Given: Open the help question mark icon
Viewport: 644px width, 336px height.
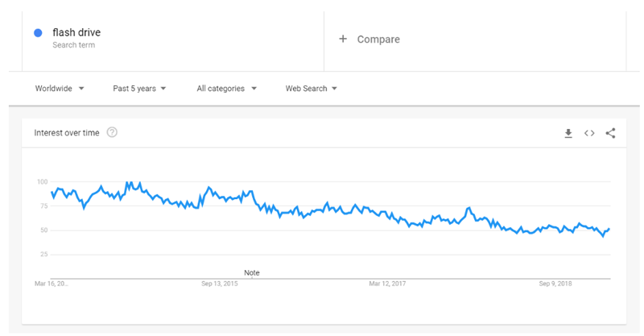Looking at the screenshot, I should (112, 132).
